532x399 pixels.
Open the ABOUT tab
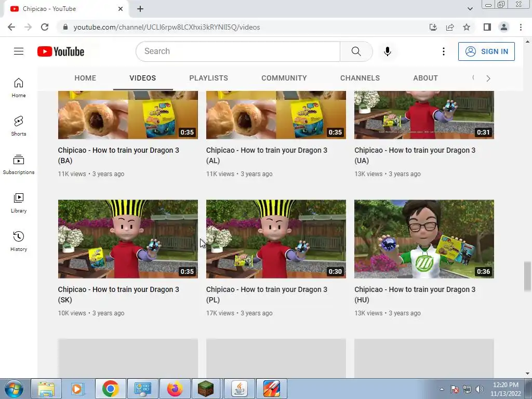pyautogui.click(x=425, y=78)
